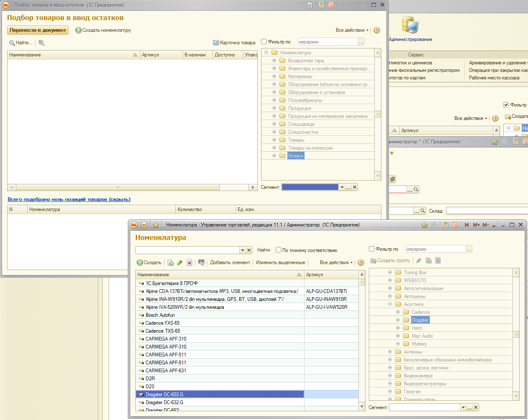Open Все действия menu in Номенклатура window
The image size is (528, 420).
(x=336, y=262)
